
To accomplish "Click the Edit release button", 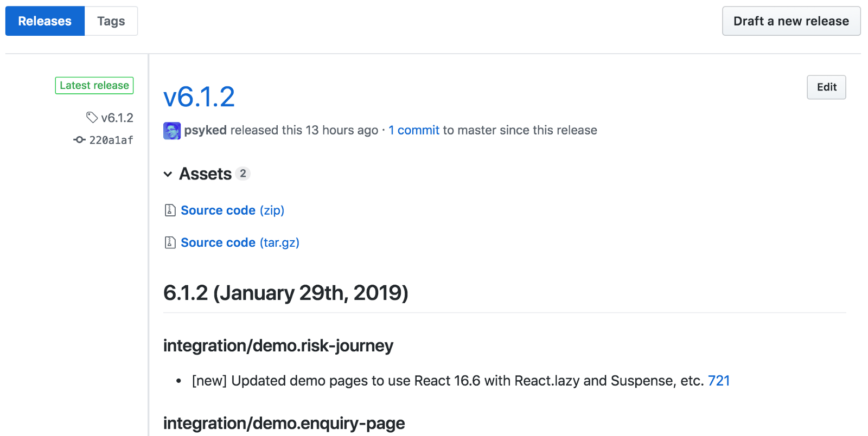I will 826,87.
